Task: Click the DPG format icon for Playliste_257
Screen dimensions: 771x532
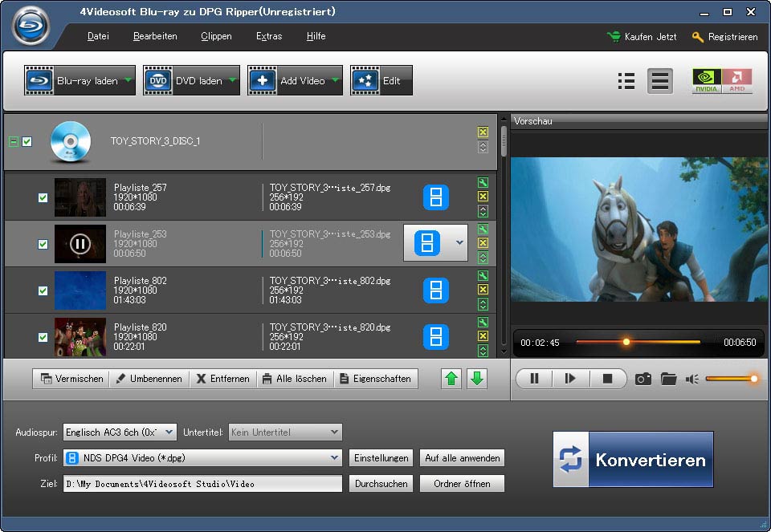Action: [x=435, y=197]
